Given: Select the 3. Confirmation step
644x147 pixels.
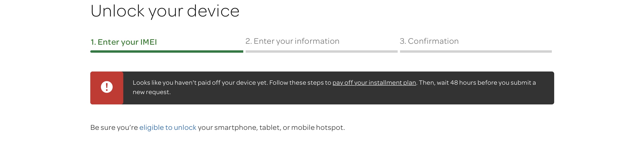Looking at the screenshot, I should [x=429, y=41].
